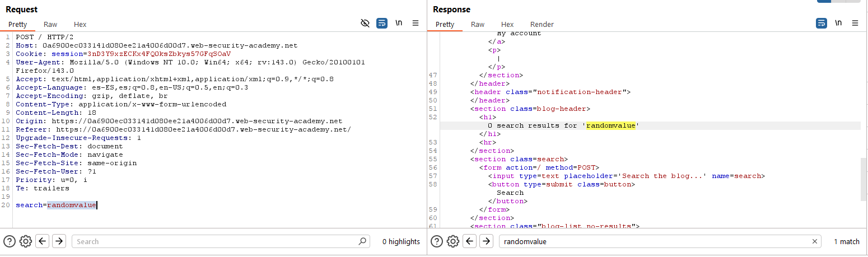Click magnifier icon in Request search box

tap(362, 241)
